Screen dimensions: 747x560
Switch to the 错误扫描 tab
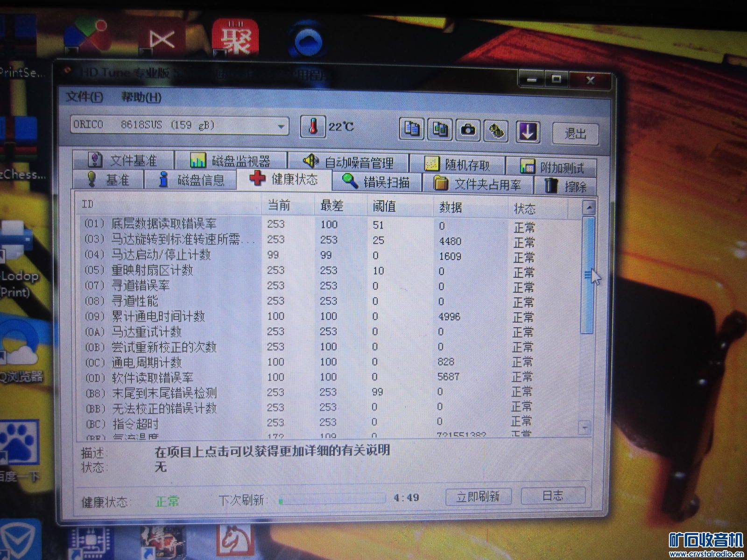(x=376, y=182)
